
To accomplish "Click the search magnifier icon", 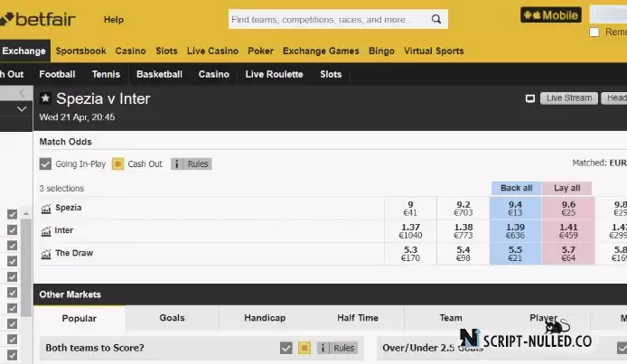I will tap(436, 19).
